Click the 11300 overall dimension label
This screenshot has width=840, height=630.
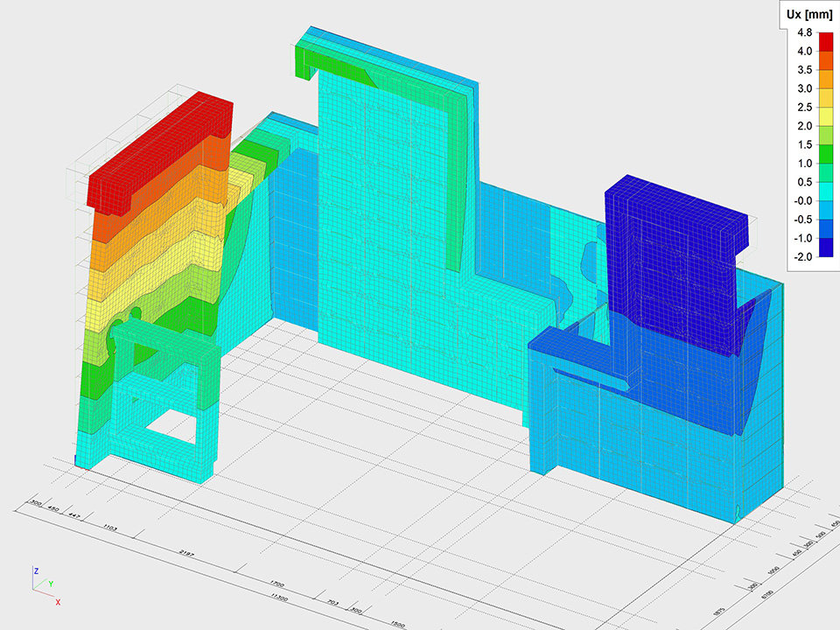click(x=279, y=598)
